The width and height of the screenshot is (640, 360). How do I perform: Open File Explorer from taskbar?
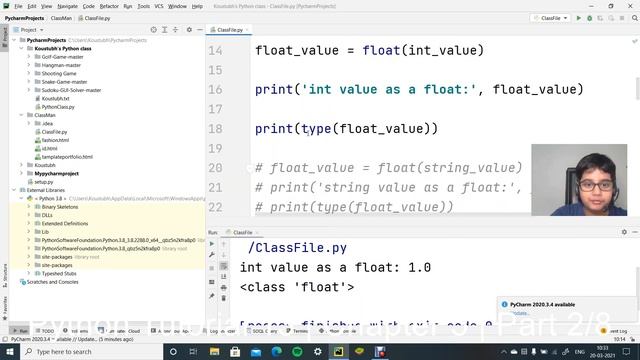214,351
